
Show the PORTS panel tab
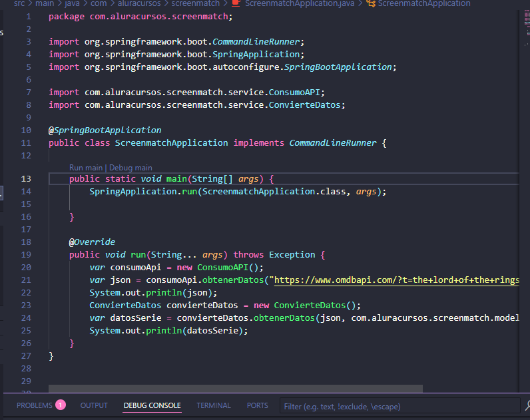pos(257,405)
